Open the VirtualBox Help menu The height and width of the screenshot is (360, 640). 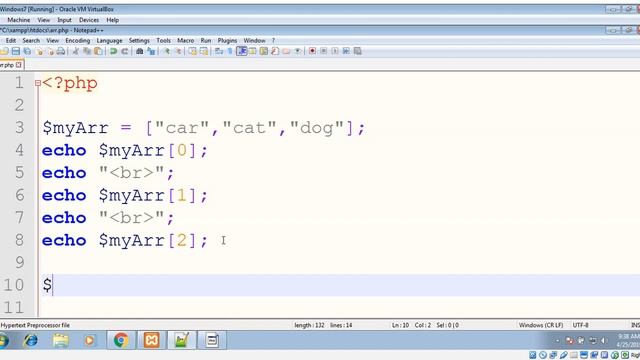tap(113, 20)
